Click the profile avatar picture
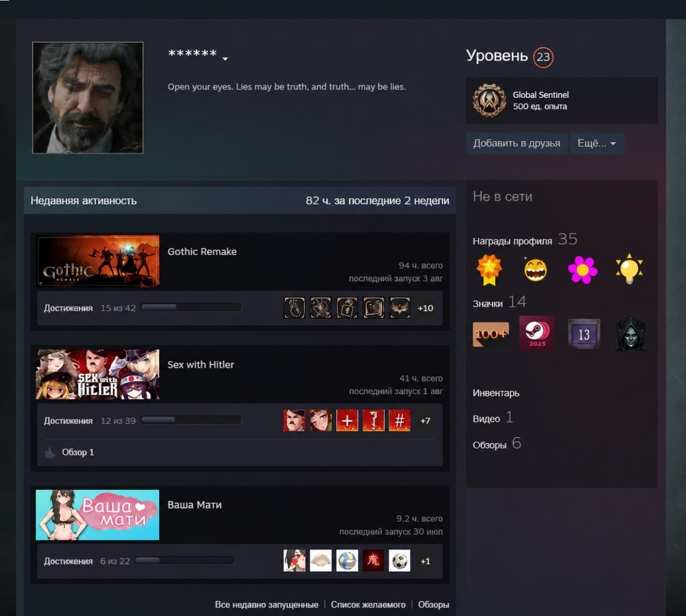The height and width of the screenshot is (616, 686). coord(88,97)
